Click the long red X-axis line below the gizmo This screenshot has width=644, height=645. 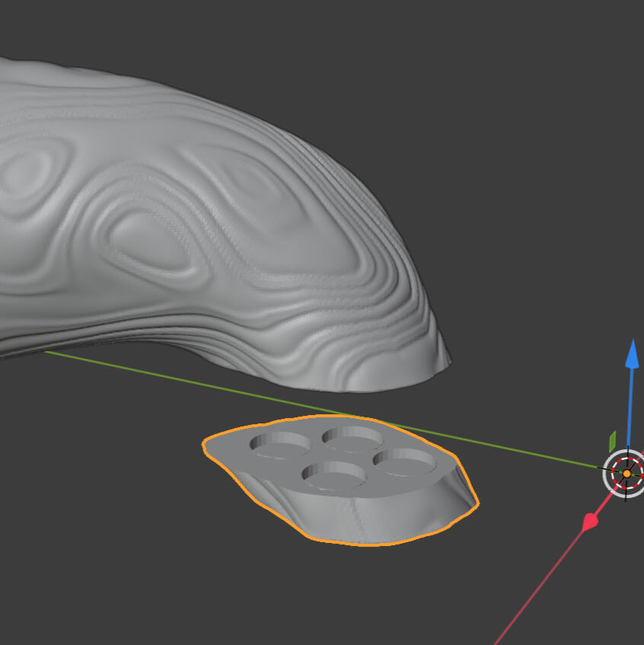(x=539, y=586)
